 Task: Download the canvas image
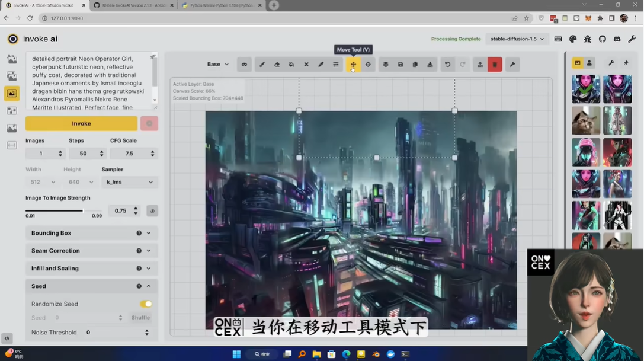[430, 65]
